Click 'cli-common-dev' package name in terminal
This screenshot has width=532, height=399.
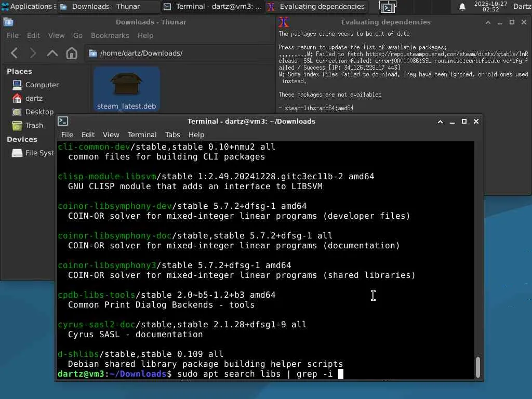94,147
